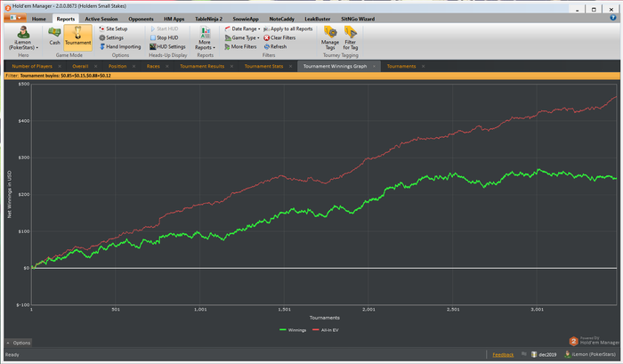Close the Overall tab
The height and width of the screenshot is (364, 623).
96,67
